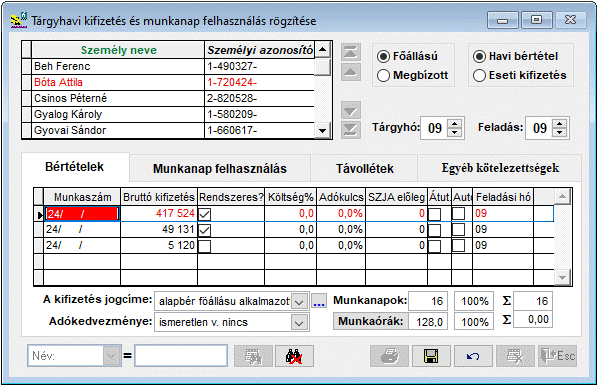Screen dimensions: 598x385
Task: Click payment grid scrollbar down arrow
Action: pos(563,277)
